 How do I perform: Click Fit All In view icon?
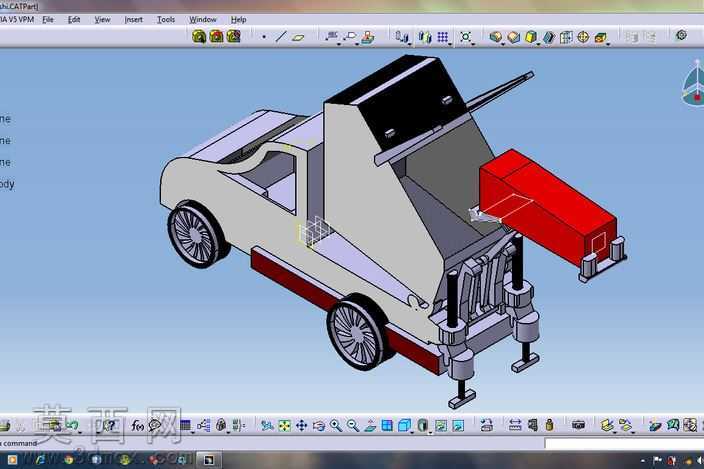(x=284, y=425)
